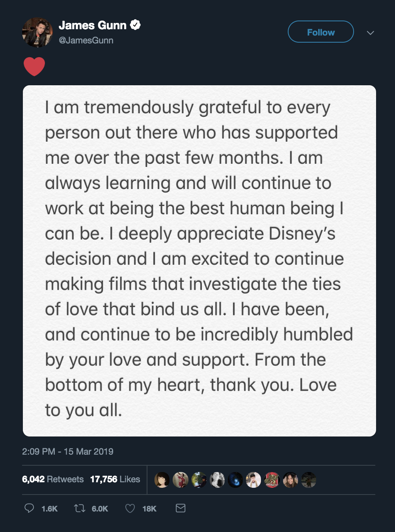Click the 2:09 PM - 15 Mar 2019 timestamp
This screenshot has width=395, height=532.
click(x=68, y=451)
